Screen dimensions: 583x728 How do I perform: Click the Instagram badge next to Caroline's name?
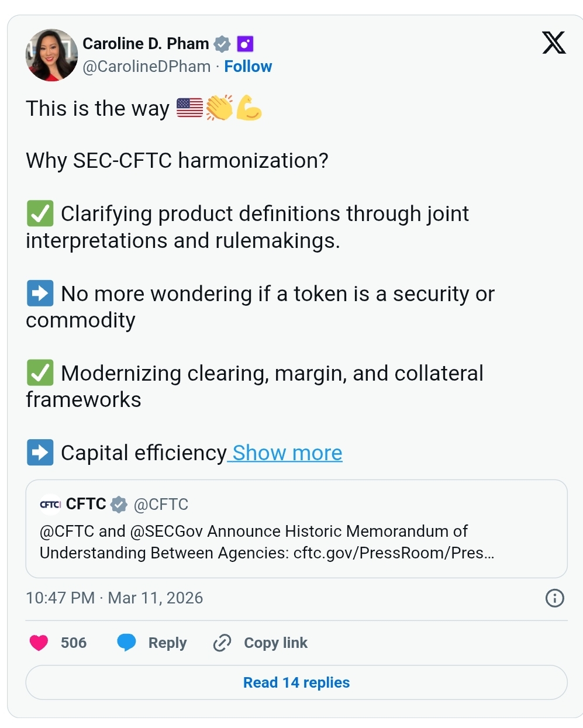coord(244,43)
